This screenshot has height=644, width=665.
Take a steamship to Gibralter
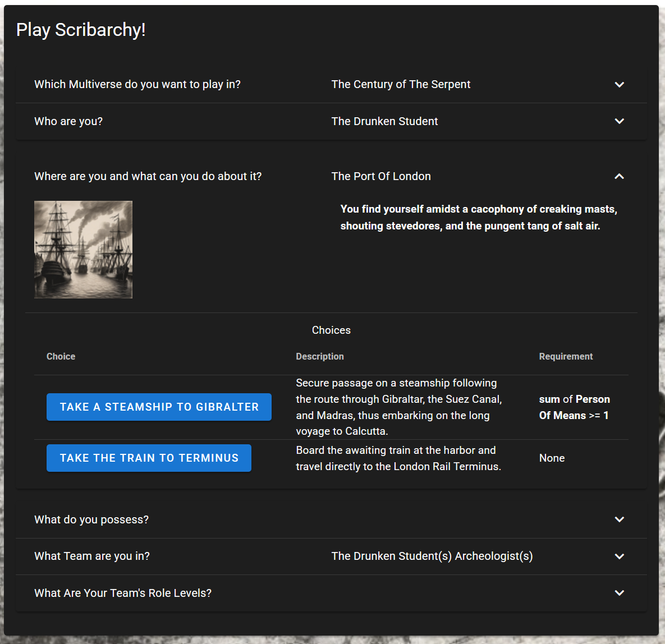tap(159, 407)
